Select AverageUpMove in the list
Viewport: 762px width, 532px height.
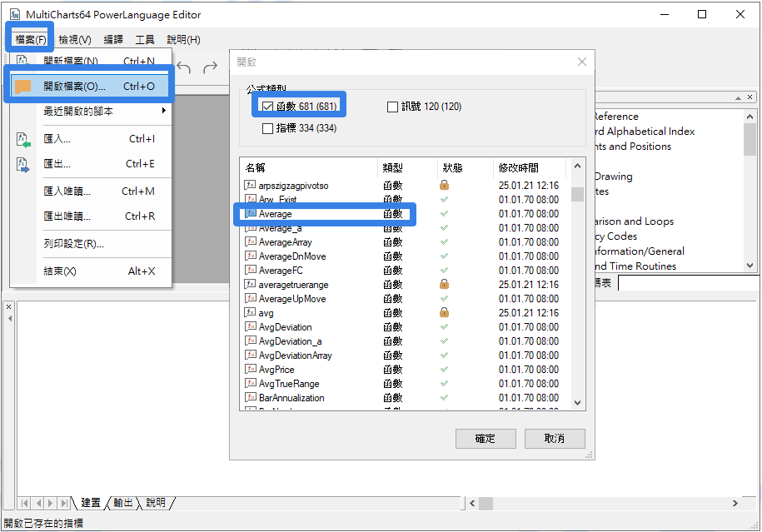click(405, 299)
